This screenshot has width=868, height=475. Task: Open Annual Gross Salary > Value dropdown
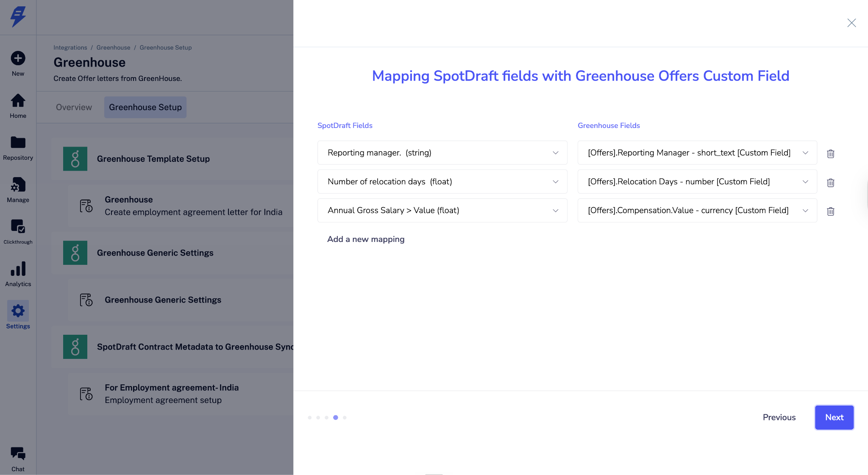click(x=442, y=210)
